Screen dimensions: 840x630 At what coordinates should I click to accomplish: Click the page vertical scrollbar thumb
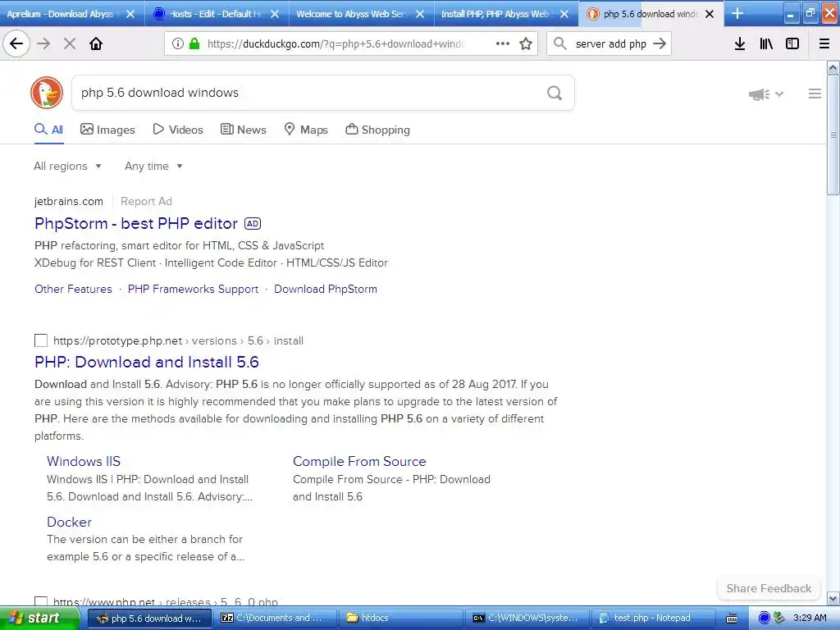pos(833,135)
